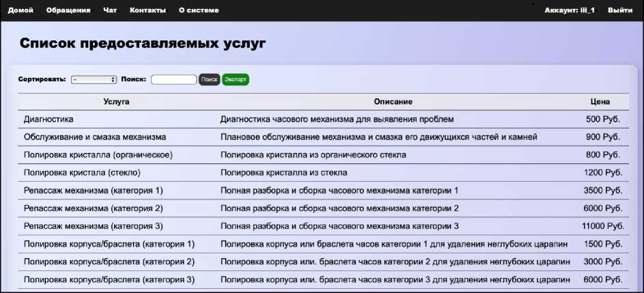The height and width of the screenshot is (293, 644).
Task: Open Контакты in the top bar
Action: click(148, 10)
